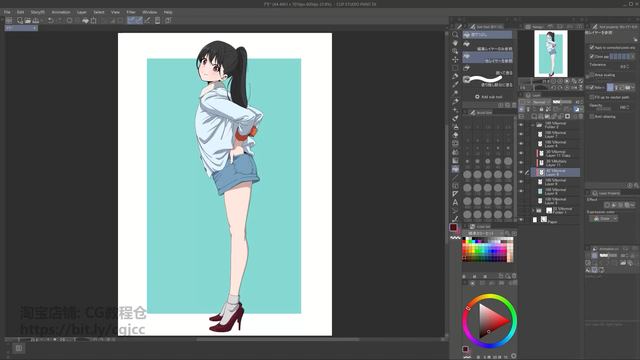
Task: Enable Fill up to vector path checkbox
Action: 591,97
